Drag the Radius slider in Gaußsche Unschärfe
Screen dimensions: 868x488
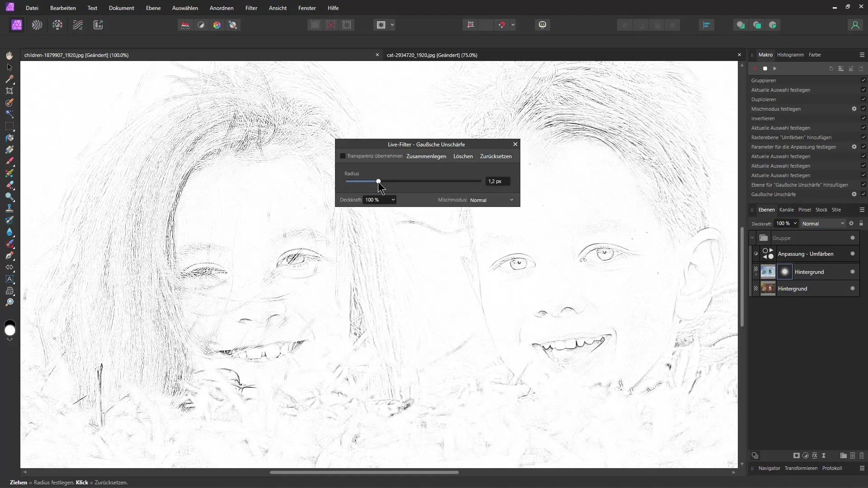378,181
